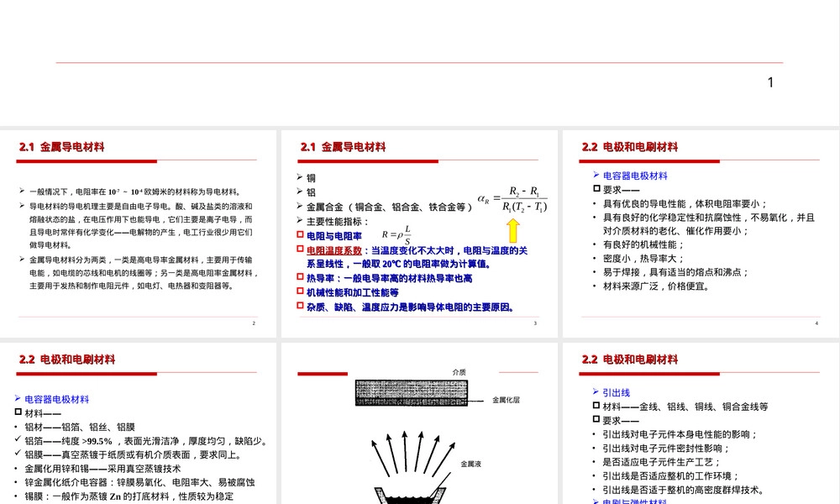Click the "金属化层" label on the diagram
Screen dimensions: 840x504
tap(507, 400)
